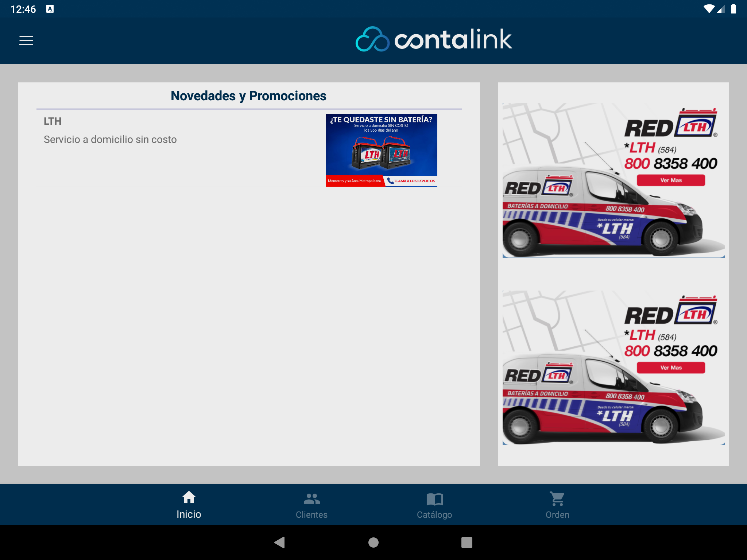
Task: Tap the keyboard notification icon in status bar
Action: pos(50,9)
